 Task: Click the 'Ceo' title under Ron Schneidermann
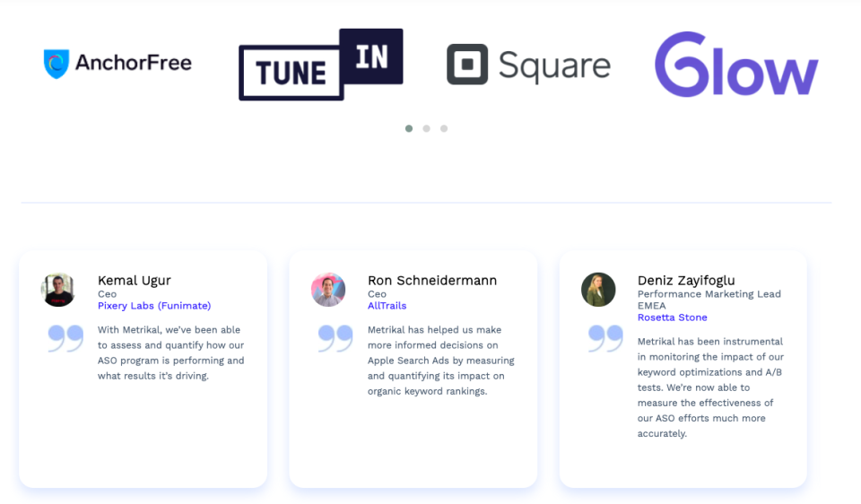point(377,294)
